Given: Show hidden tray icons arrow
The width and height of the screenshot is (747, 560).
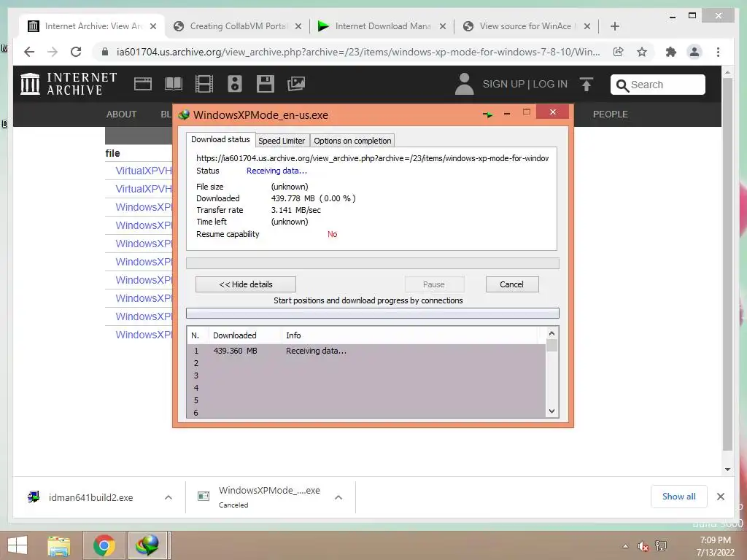Looking at the screenshot, I should (625, 546).
